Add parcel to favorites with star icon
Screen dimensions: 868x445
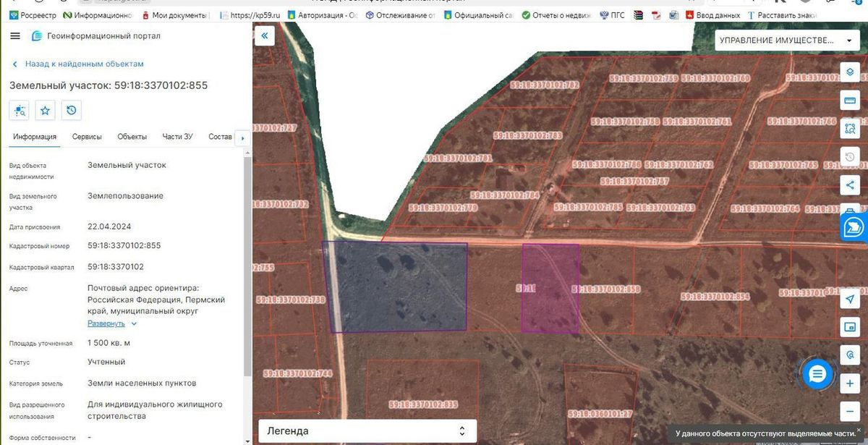click(45, 110)
